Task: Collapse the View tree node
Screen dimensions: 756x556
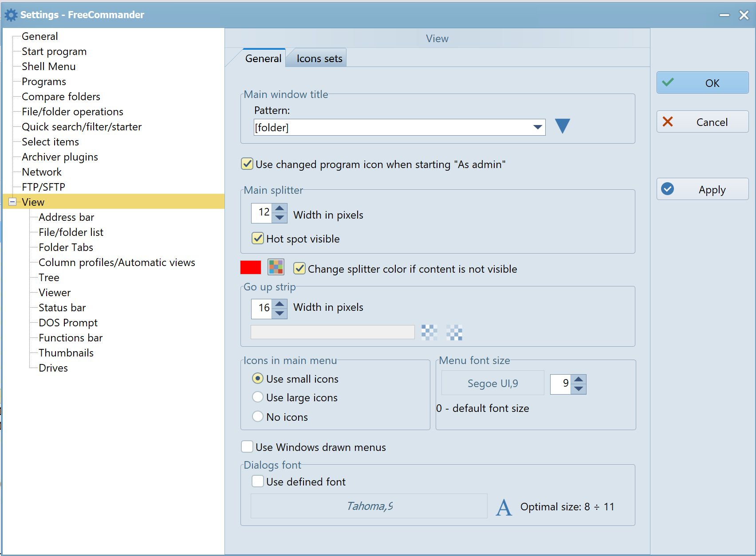Action: pyautogui.click(x=12, y=202)
